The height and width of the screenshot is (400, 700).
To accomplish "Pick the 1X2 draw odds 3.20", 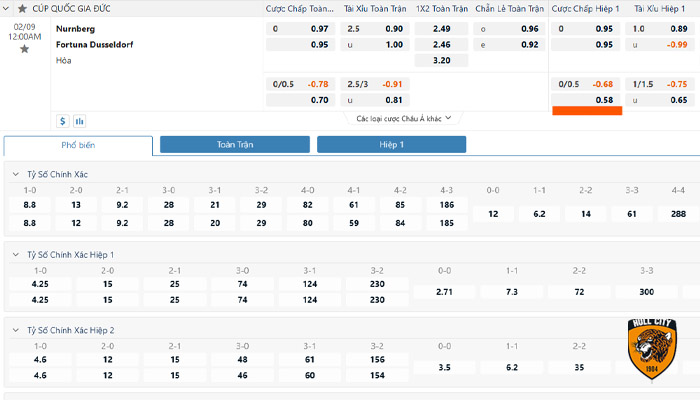I will pyautogui.click(x=441, y=60).
